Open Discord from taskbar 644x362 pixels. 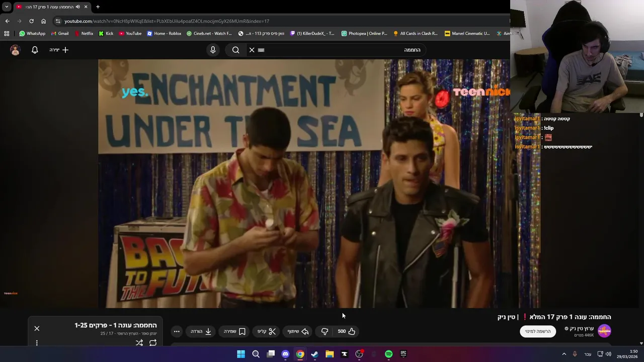point(285,354)
